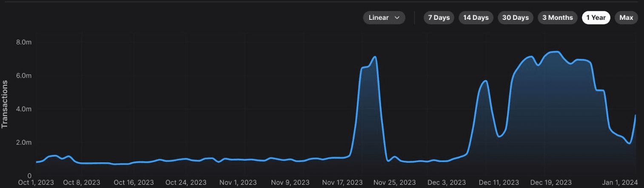Click the chart spike near Dec 11
The height and width of the screenshot is (188, 644).
click(485, 81)
